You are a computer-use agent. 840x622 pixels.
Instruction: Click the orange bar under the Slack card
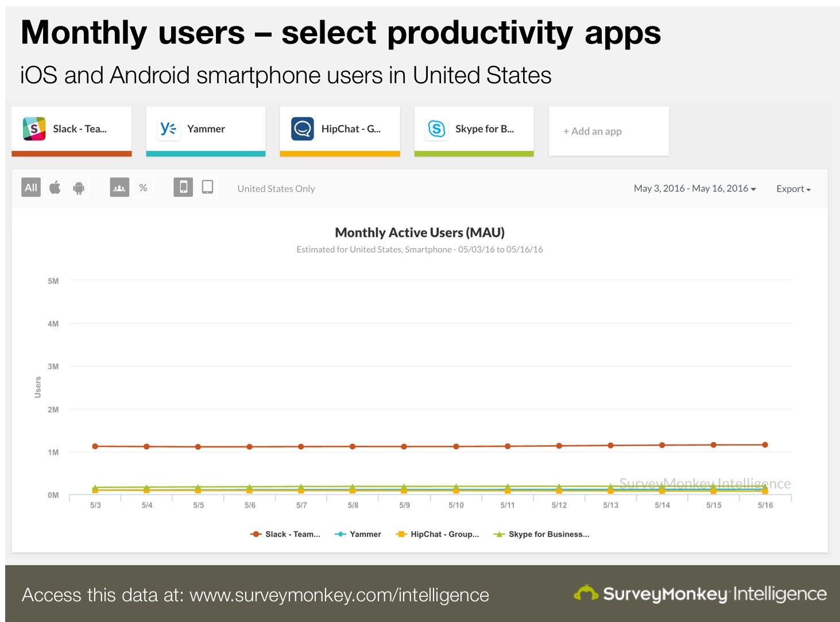point(71,153)
